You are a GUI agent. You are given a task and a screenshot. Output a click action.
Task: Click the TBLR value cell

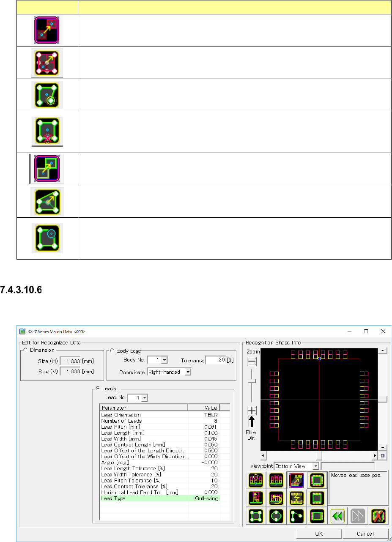pyautogui.click(x=204, y=415)
